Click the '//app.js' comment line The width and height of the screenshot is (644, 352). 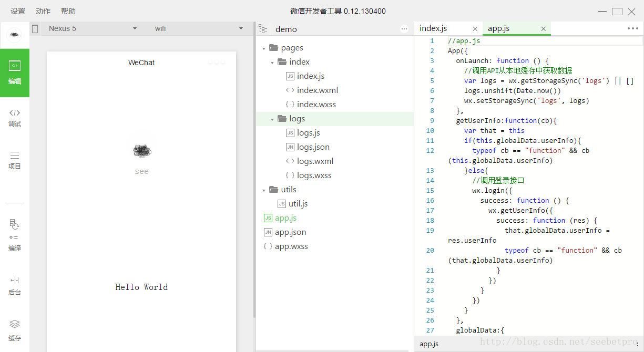click(x=464, y=40)
